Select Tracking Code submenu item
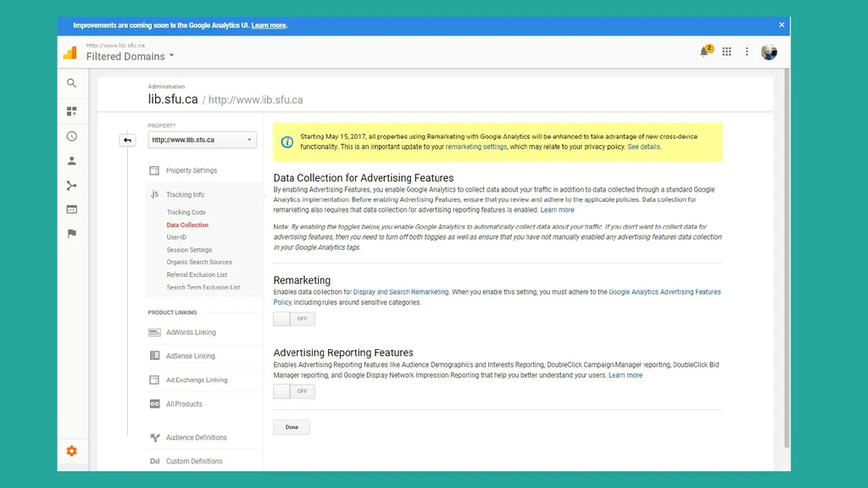The height and width of the screenshot is (488, 868). tap(186, 213)
